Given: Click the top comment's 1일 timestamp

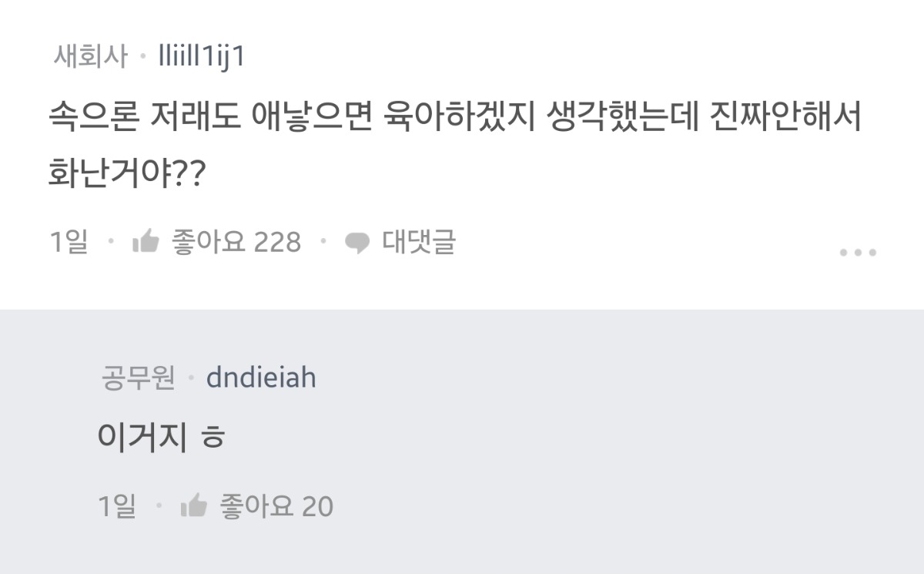Looking at the screenshot, I should pos(69,242).
